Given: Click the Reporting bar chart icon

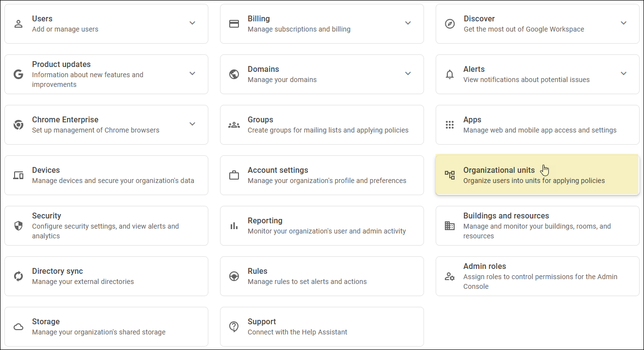Looking at the screenshot, I should click(x=234, y=226).
